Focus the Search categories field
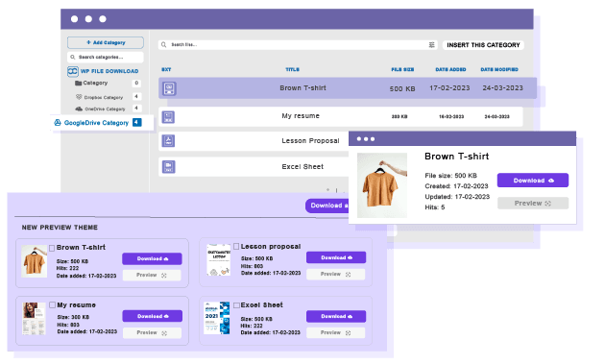This screenshot has width=605, height=364. tap(106, 57)
